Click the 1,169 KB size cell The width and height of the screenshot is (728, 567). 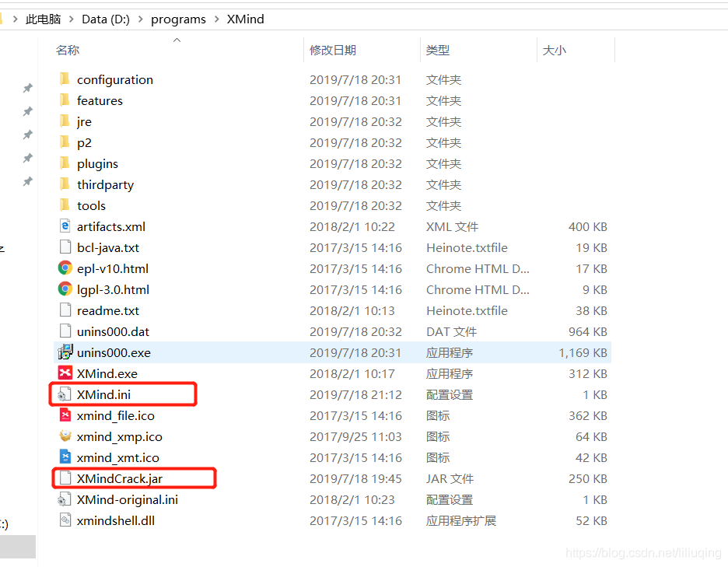[x=583, y=352]
